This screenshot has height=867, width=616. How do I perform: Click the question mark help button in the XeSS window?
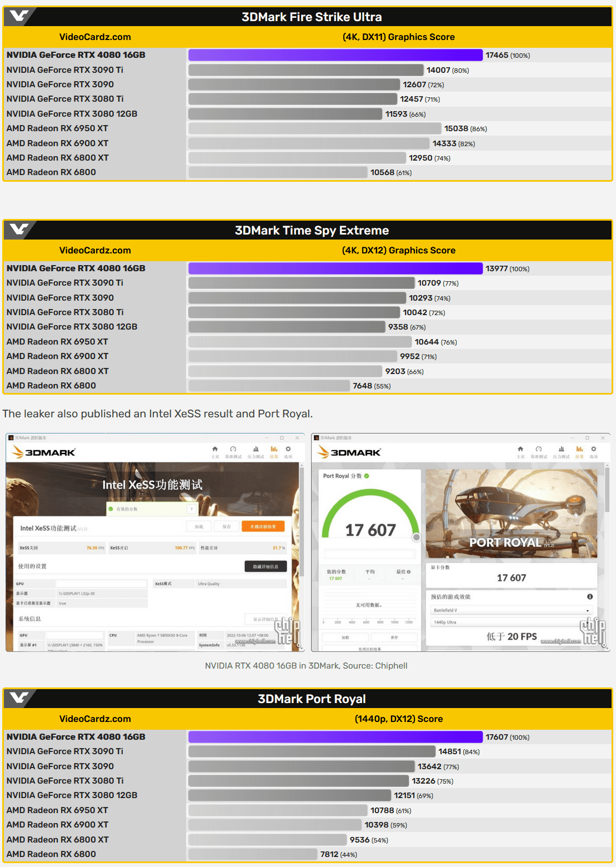pyautogui.click(x=192, y=509)
